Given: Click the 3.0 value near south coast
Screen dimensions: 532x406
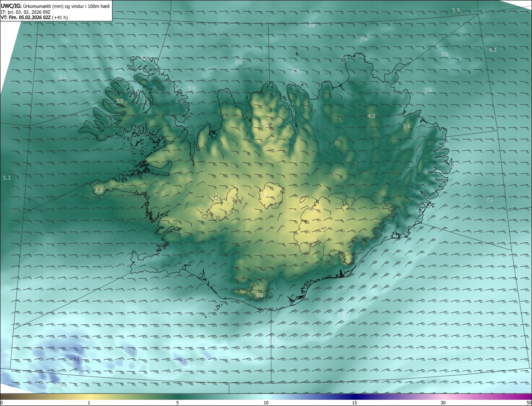Looking at the screenshot, I should (x=259, y=295).
